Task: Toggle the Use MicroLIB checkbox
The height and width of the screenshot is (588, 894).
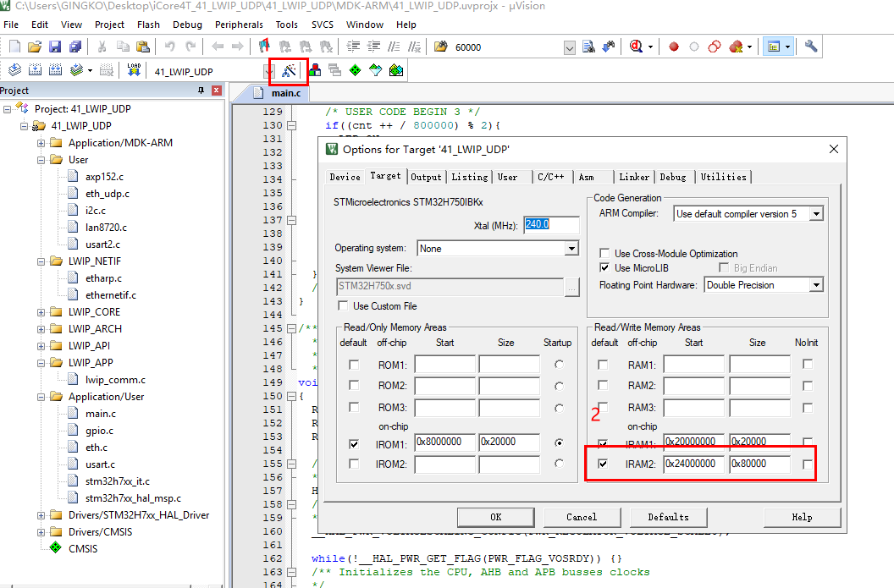Action: tap(604, 268)
